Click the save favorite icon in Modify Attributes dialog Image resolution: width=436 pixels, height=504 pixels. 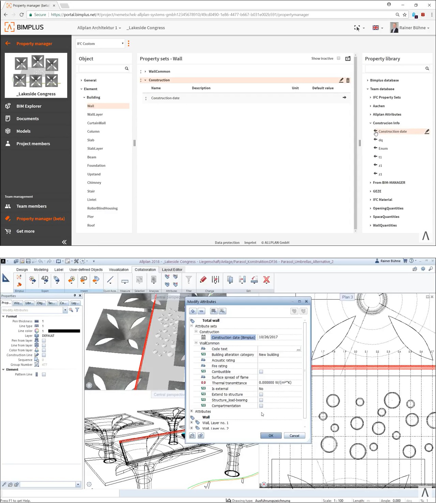(x=201, y=435)
